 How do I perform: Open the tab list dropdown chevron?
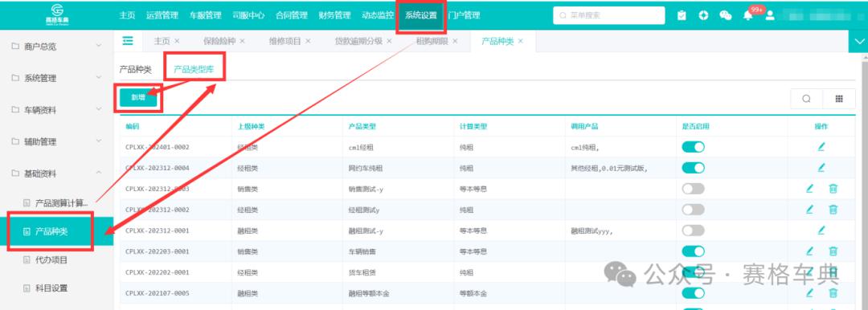tap(858, 42)
